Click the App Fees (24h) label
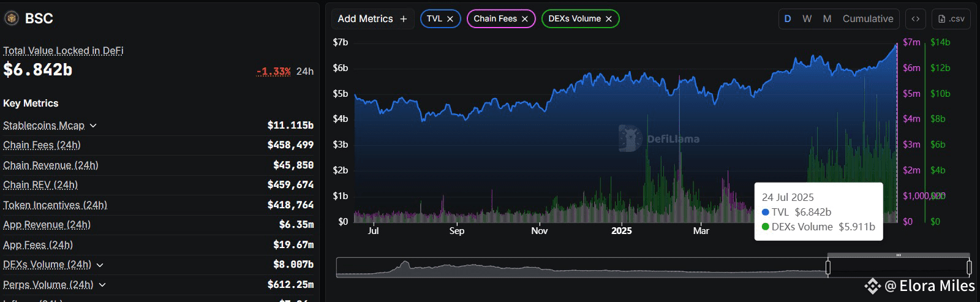Screen dimensions: 980x302 [x=38, y=245]
